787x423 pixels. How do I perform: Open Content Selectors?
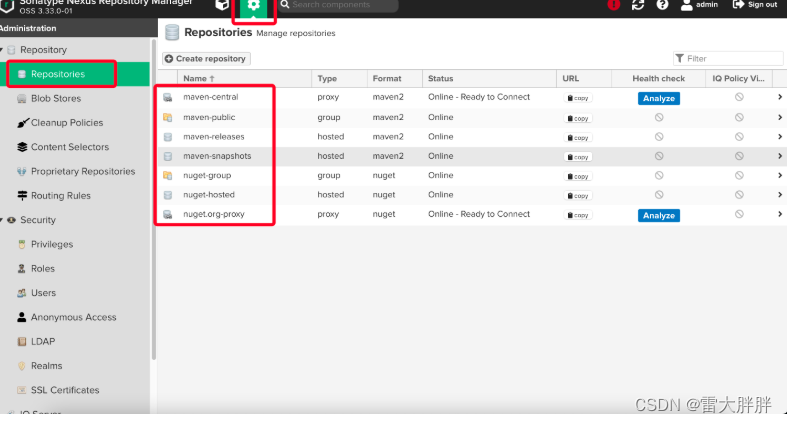(x=70, y=147)
